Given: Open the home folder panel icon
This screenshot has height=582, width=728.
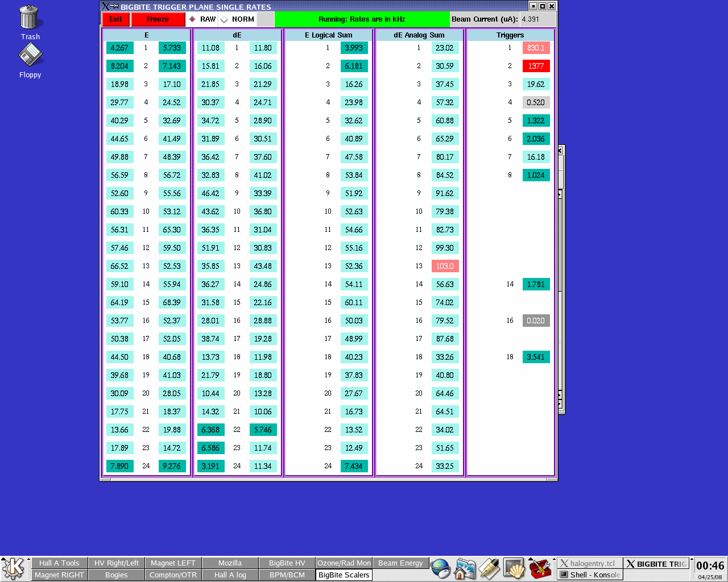Looking at the screenshot, I should pyautogui.click(x=465, y=568).
